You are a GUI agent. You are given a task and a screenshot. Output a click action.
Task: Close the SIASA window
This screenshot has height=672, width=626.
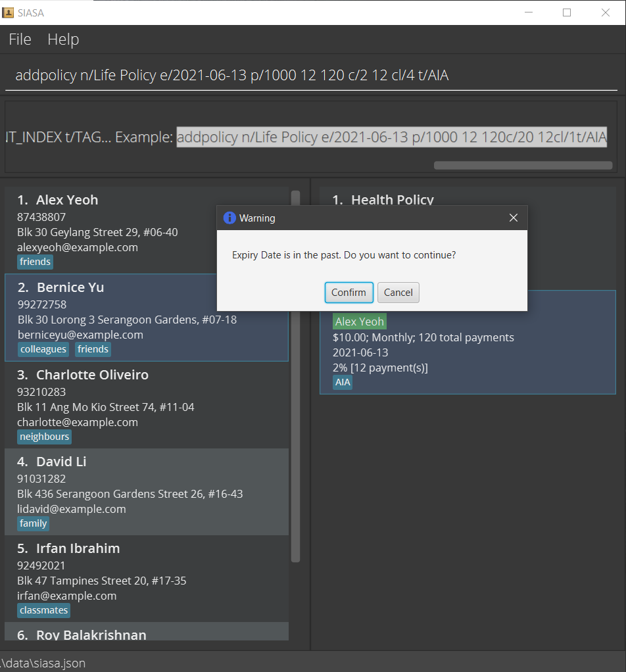(606, 12)
